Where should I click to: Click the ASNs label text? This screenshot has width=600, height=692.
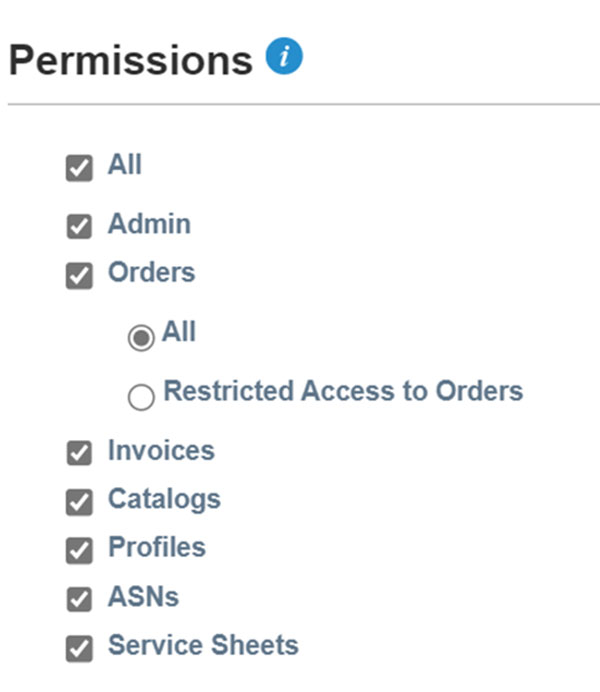click(143, 597)
